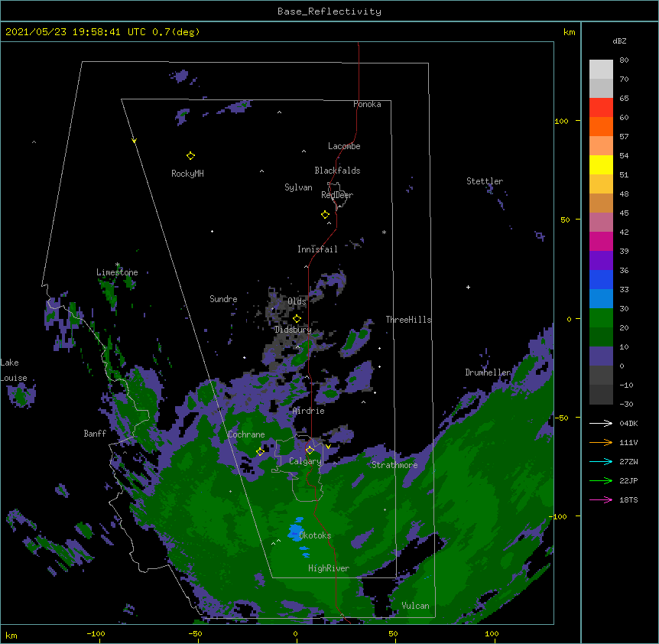
Task: Click the ThreeHills town label
Action: click(408, 320)
